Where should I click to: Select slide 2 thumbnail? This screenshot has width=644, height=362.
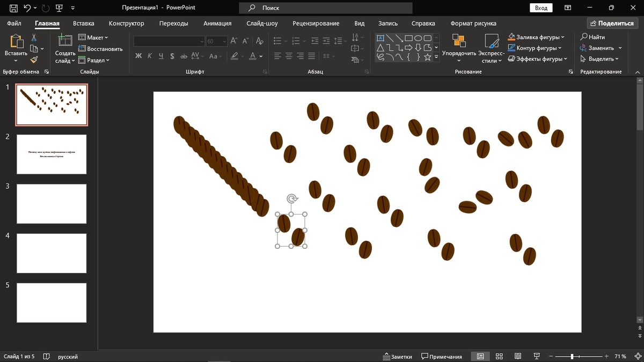52,154
